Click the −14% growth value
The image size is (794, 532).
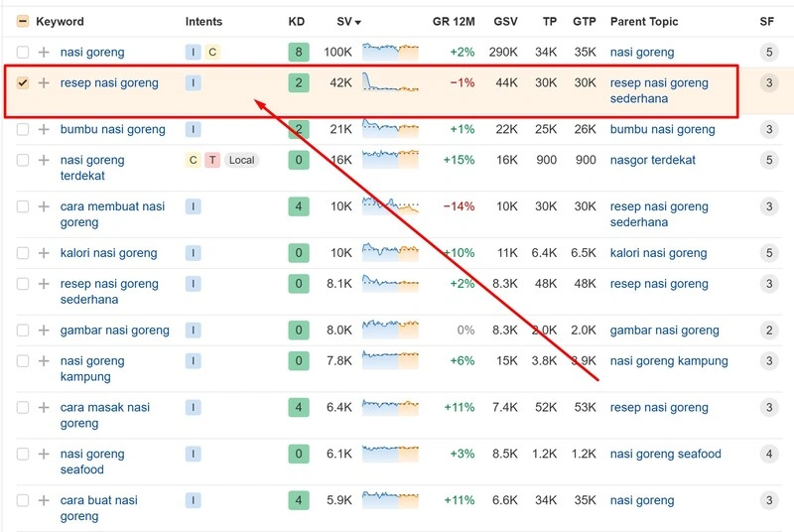click(459, 206)
